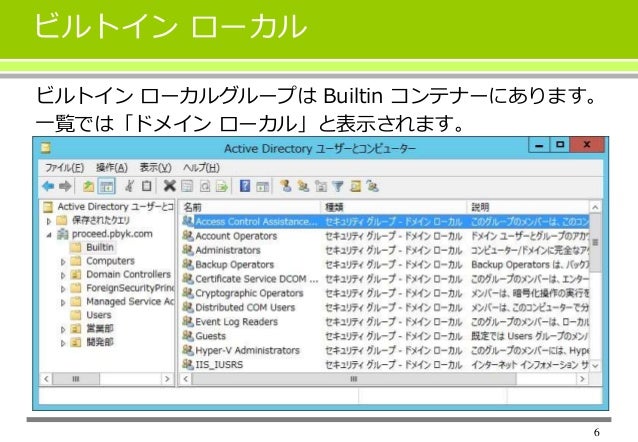Expand the Domain Controllers node arrow
This screenshot has height=442, width=638.
tap(63, 275)
